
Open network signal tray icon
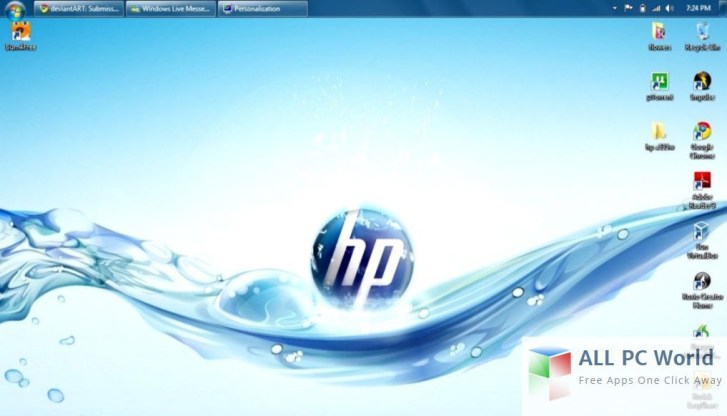(656, 8)
